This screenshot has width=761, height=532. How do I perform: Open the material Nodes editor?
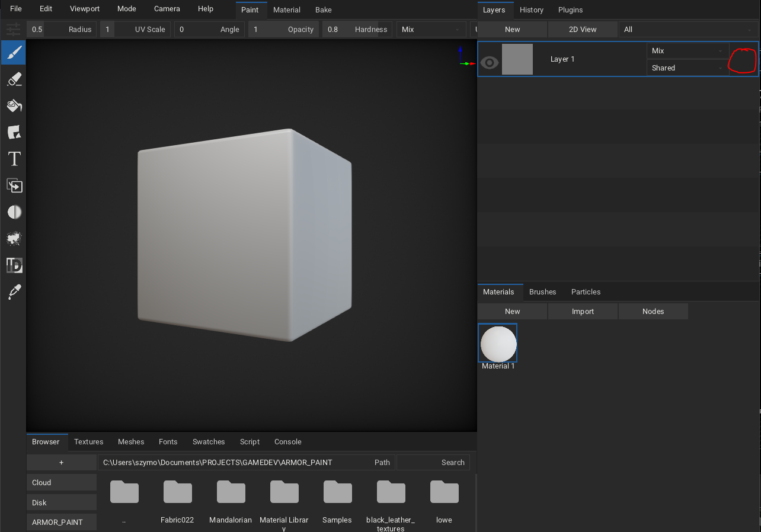pos(653,311)
